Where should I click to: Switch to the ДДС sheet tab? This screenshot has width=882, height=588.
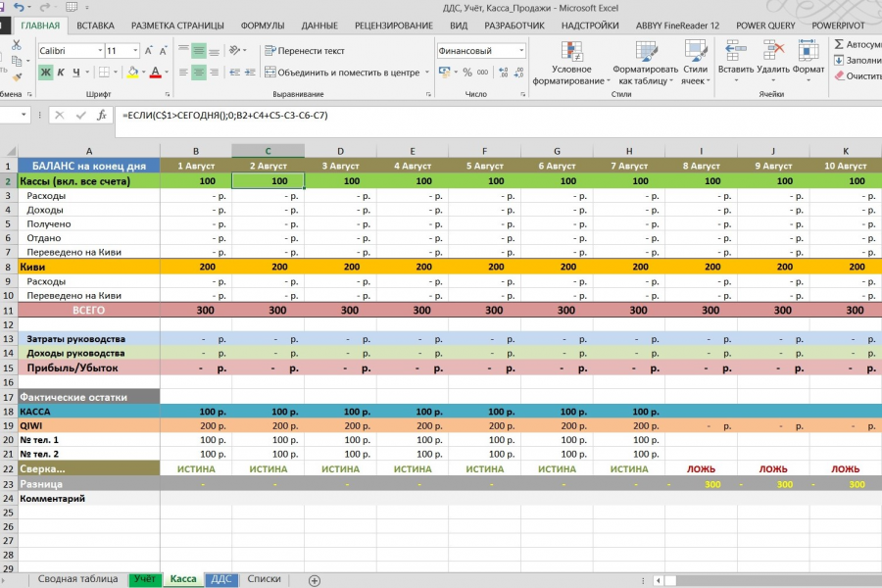[x=221, y=579]
